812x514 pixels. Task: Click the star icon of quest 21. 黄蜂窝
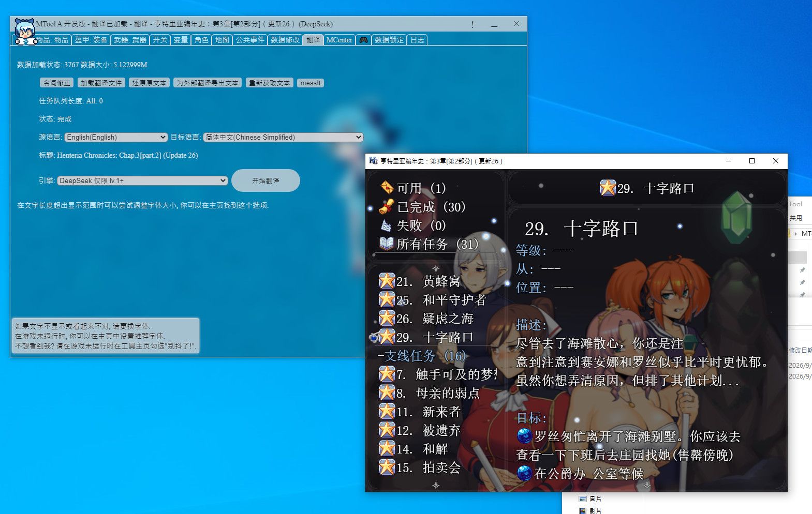(387, 281)
